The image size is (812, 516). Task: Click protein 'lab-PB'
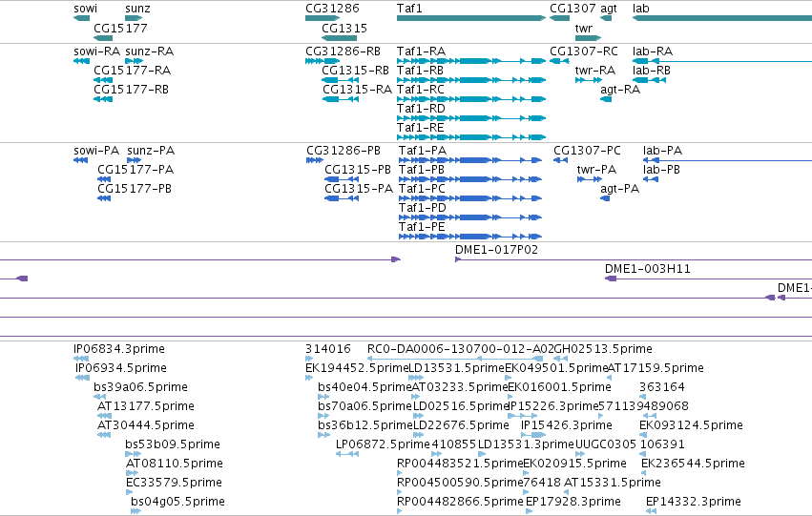[661, 170]
